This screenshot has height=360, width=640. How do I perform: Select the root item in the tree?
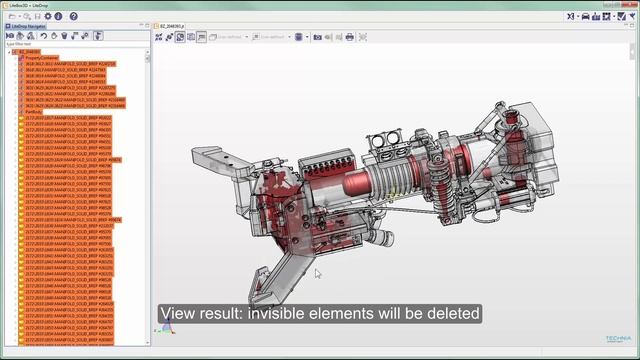[x=27, y=52]
